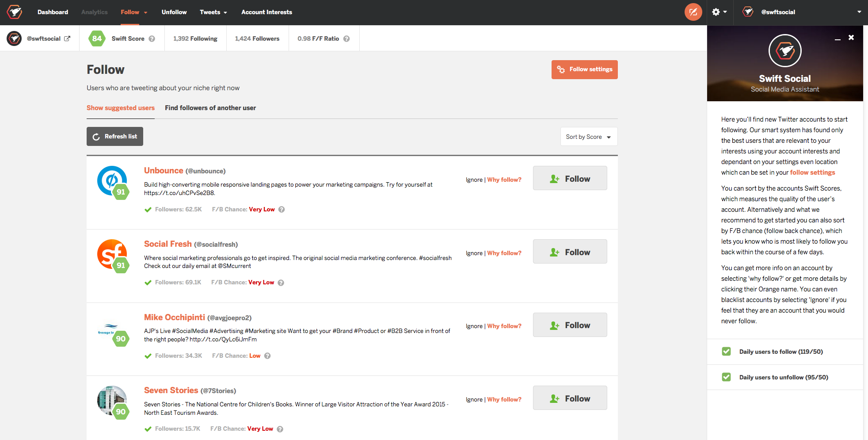Viewport: 868px width, 440px height.
Task: Click the green checkmark beside Followers 62.5K
Action: coord(148,209)
